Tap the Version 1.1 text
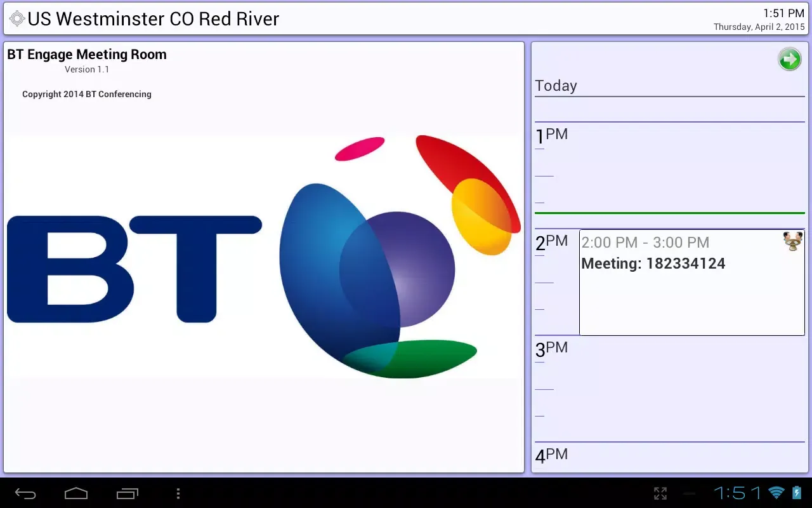The width and height of the screenshot is (812, 508). tap(87, 69)
